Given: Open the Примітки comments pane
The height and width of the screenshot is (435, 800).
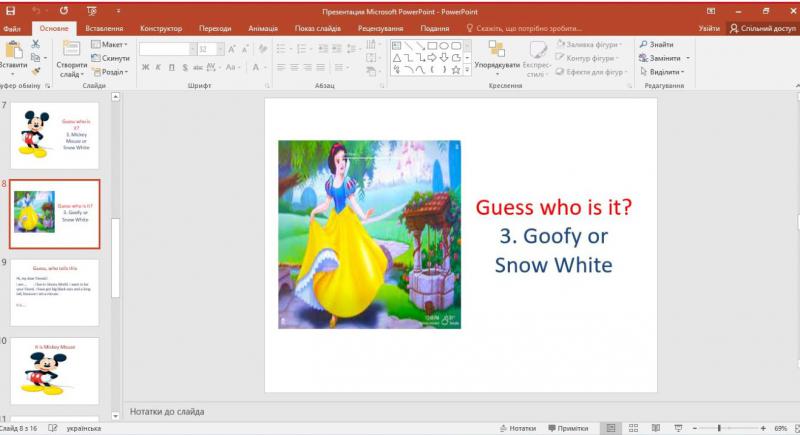Looking at the screenshot, I should pyautogui.click(x=568, y=428).
